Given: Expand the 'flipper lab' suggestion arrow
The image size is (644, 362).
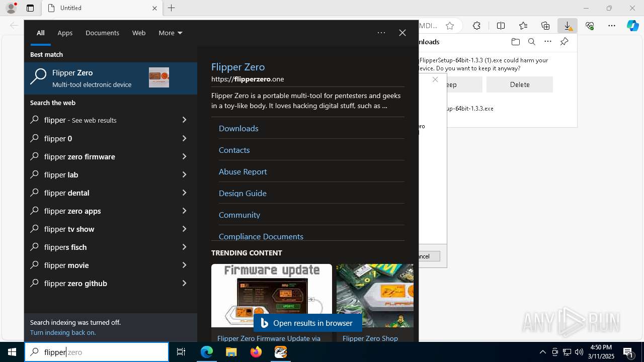Looking at the screenshot, I should pos(184,174).
